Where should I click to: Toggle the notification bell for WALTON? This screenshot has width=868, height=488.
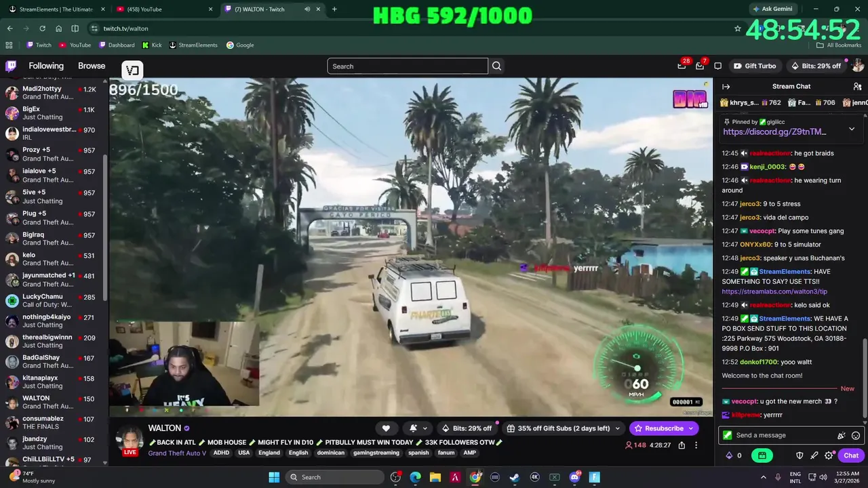[413, 428]
